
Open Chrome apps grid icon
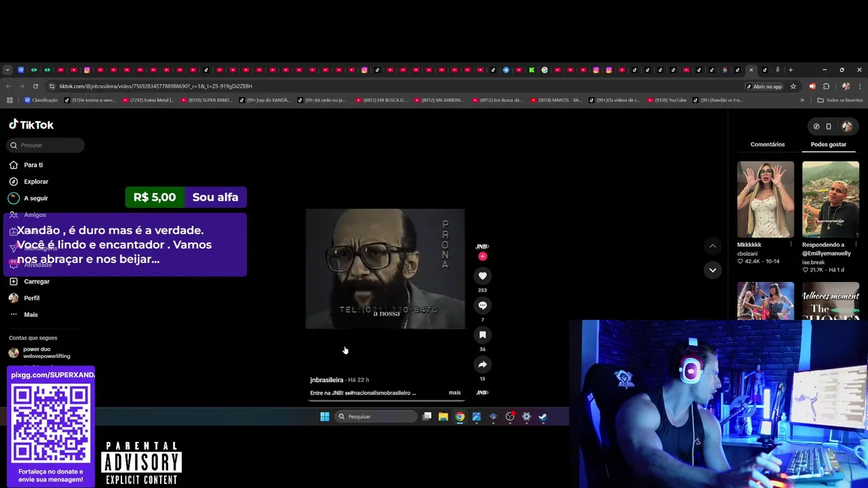(9, 100)
